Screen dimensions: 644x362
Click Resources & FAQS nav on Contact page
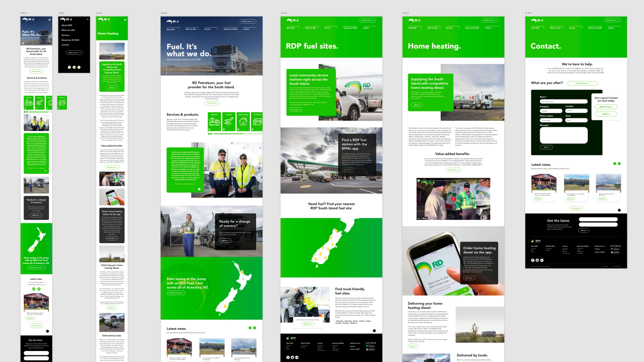[x=595, y=28]
